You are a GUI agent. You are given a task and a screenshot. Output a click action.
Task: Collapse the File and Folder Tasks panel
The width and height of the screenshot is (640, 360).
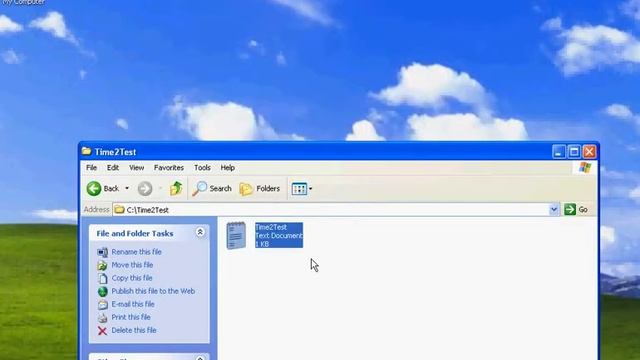tap(200, 233)
